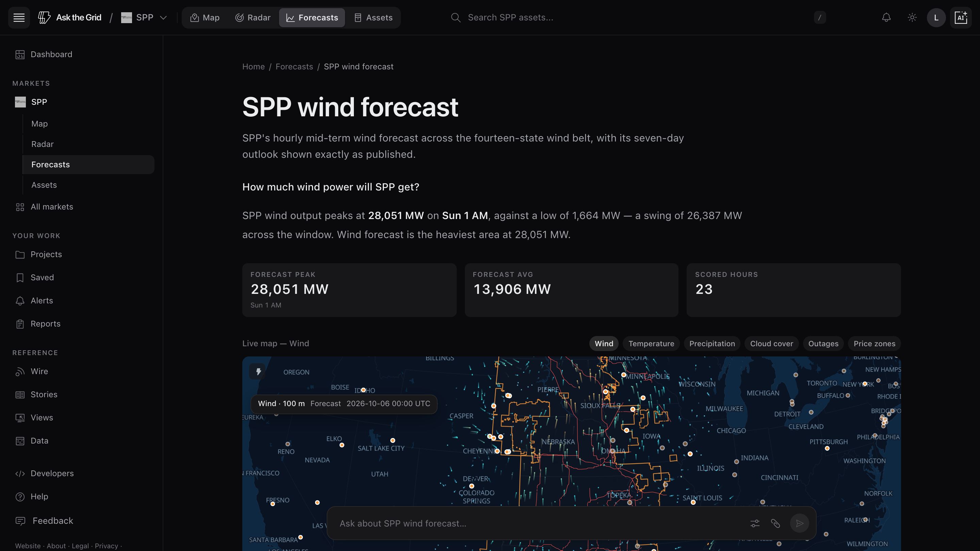Select the Wind map layer chip
The height and width of the screenshot is (551, 980).
pyautogui.click(x=604, y=344)
